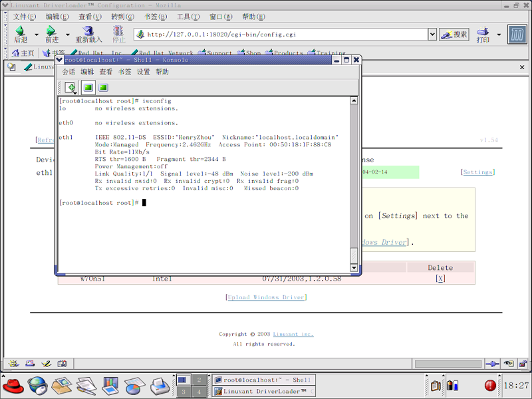
Task: Click the ESSID:"HenryZhou" text in terminal
Action: (184, 137)
